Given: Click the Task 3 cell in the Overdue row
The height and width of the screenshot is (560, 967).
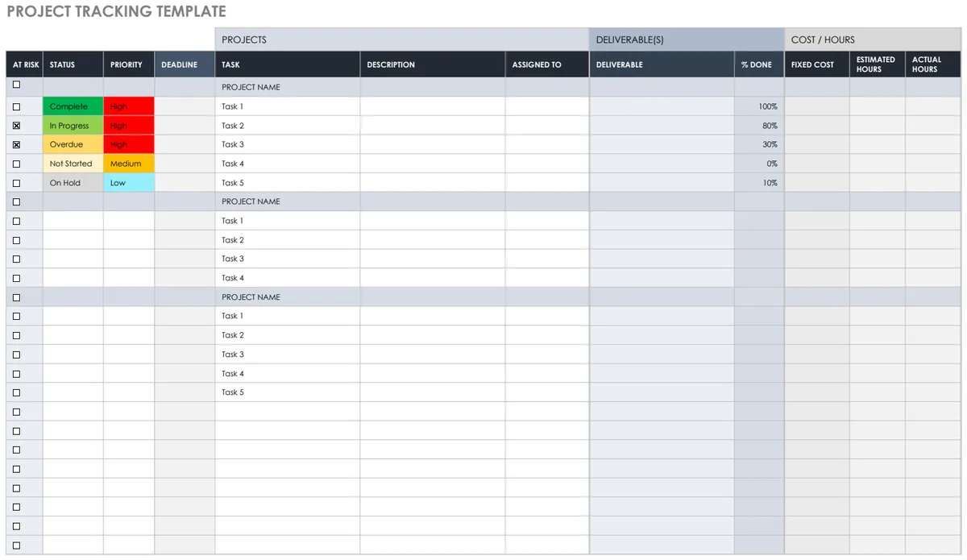Looking at the screenshot, I should (x=288, y=145).
